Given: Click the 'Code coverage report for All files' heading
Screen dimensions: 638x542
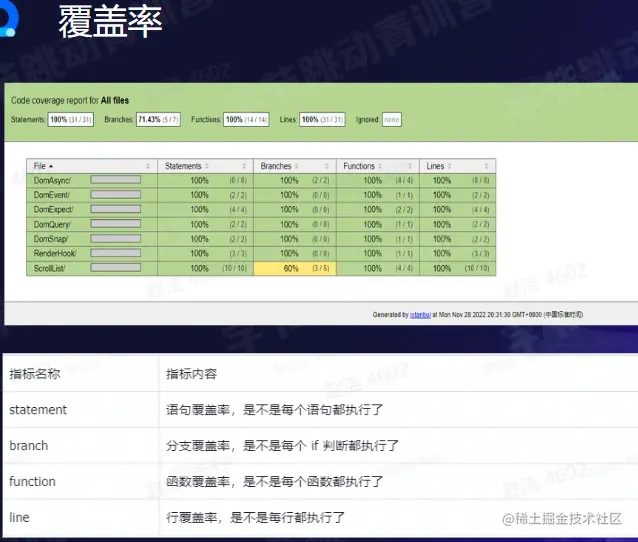Looking at the screenshot, I should click(70, 101).
